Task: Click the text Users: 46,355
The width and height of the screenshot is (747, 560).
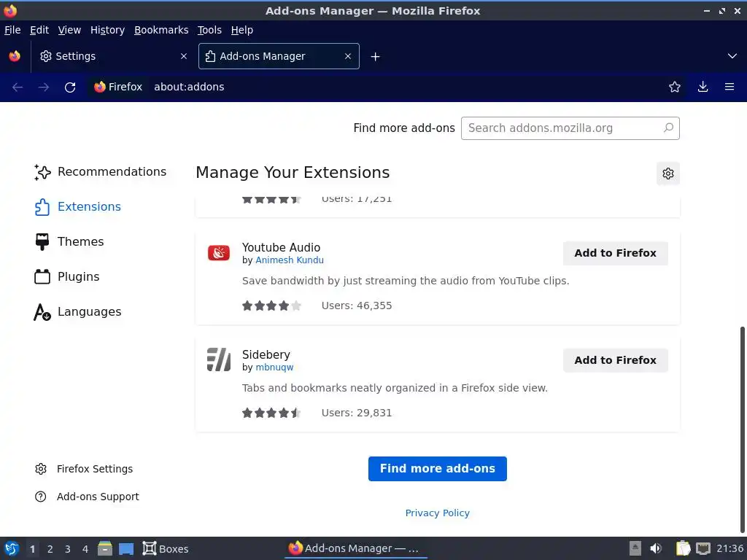Action: click(x=356, y=306)
